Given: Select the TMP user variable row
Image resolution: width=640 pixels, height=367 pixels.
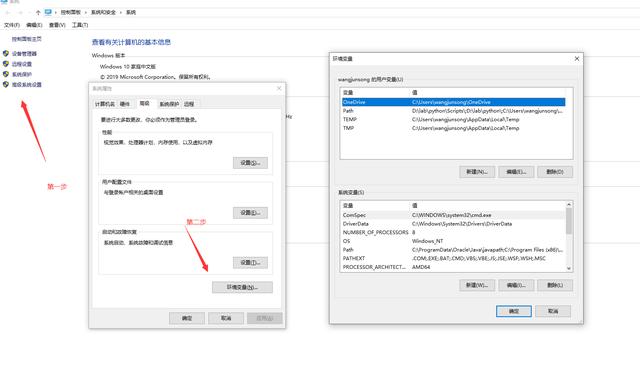Looking at the screenshot, I should coord(453,128).
